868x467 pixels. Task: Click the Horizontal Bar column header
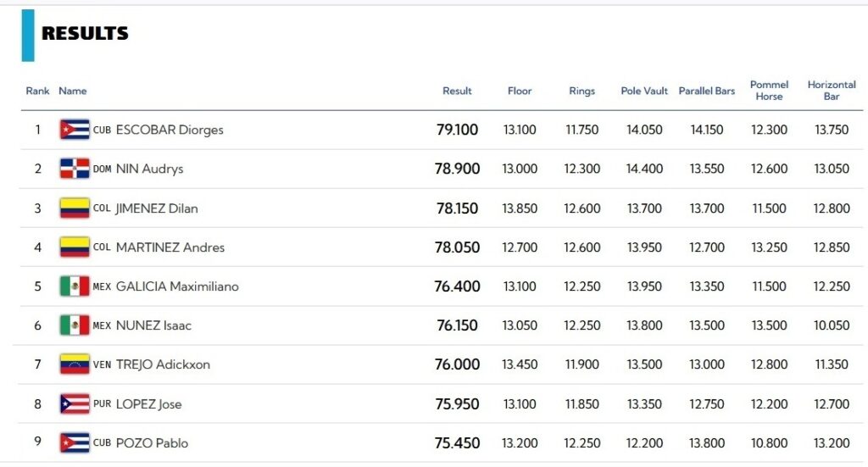tap(832, 91)
